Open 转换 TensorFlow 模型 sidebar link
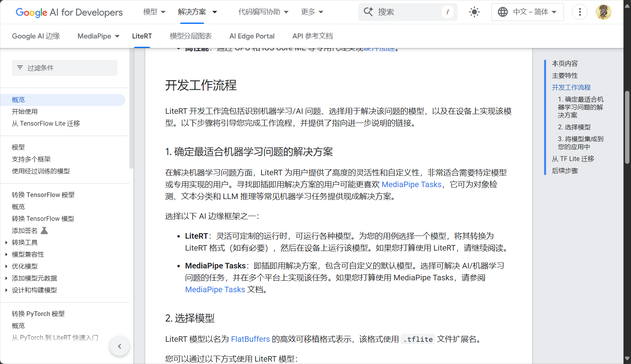This screenshot has height=364, width=631. point(43,219)
